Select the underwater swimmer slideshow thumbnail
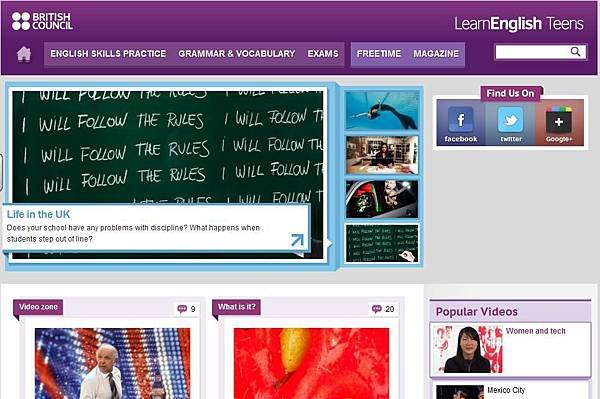The height and width of the screenshot is (399, 600). [382, 110]
